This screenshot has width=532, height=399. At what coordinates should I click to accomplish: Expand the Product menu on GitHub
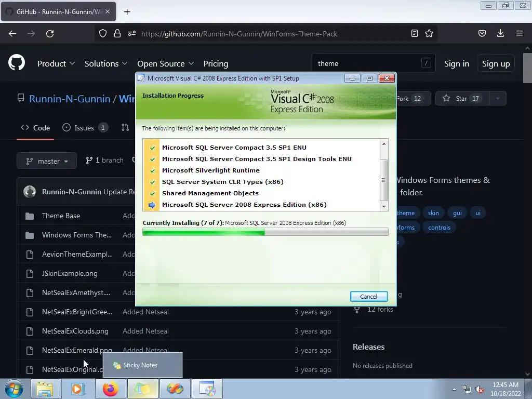[x=56, y=63]
